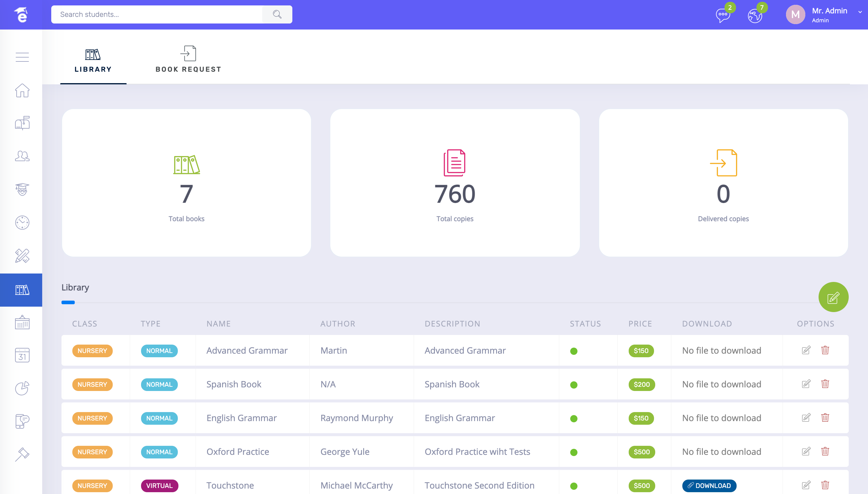Delete the Touchstone book row
Screen dimensions: 868x494
(x=825, y=485)
